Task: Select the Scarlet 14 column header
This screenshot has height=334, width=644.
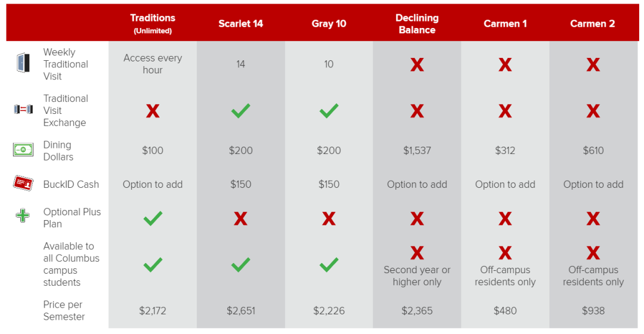Action: click(x=241, y=23)
